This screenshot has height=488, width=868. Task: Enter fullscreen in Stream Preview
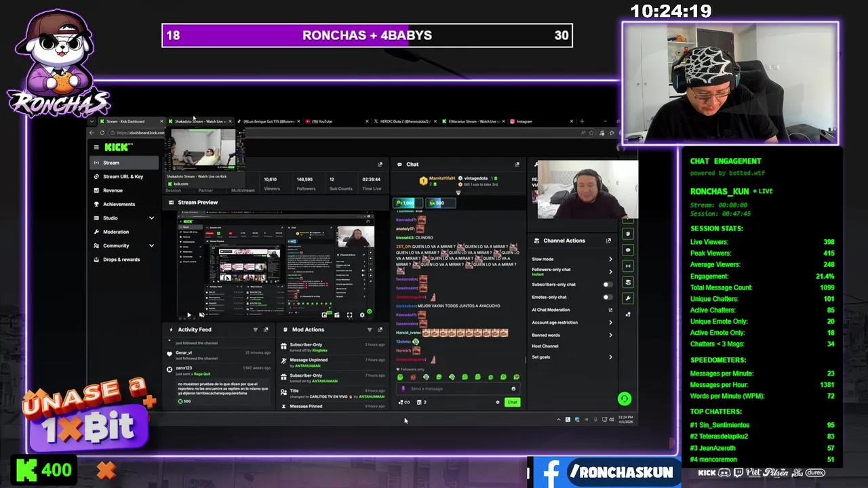point(349,315)
